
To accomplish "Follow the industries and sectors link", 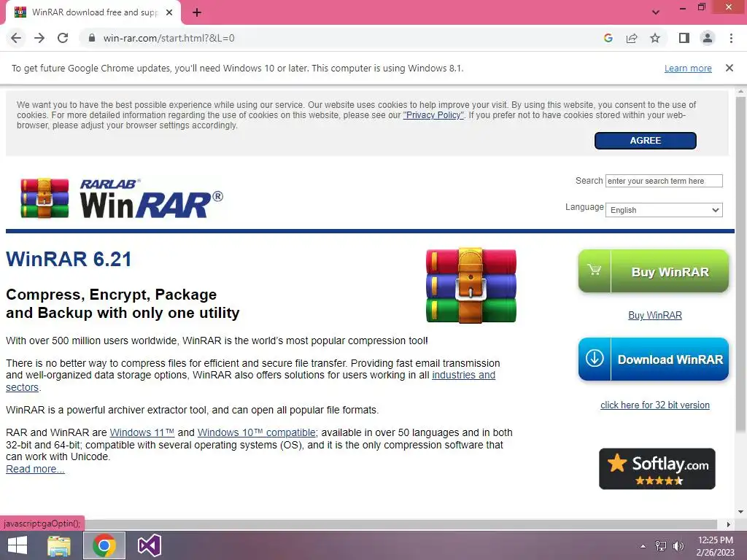I will [x=463, y=375].
